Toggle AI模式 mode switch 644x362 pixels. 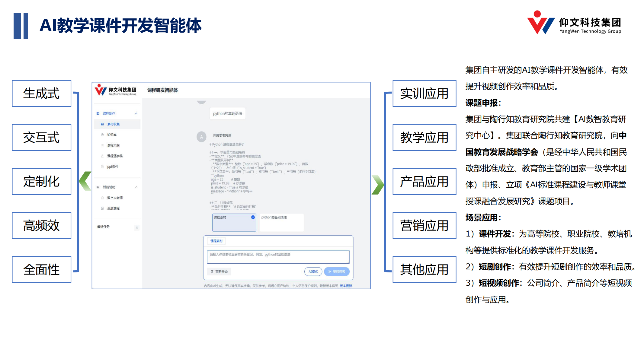[x=313, y=271]
